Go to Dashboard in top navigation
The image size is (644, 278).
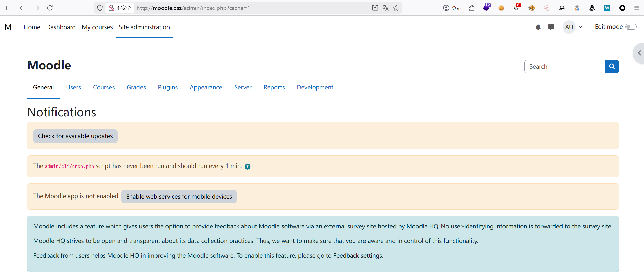tap(61, 27)
